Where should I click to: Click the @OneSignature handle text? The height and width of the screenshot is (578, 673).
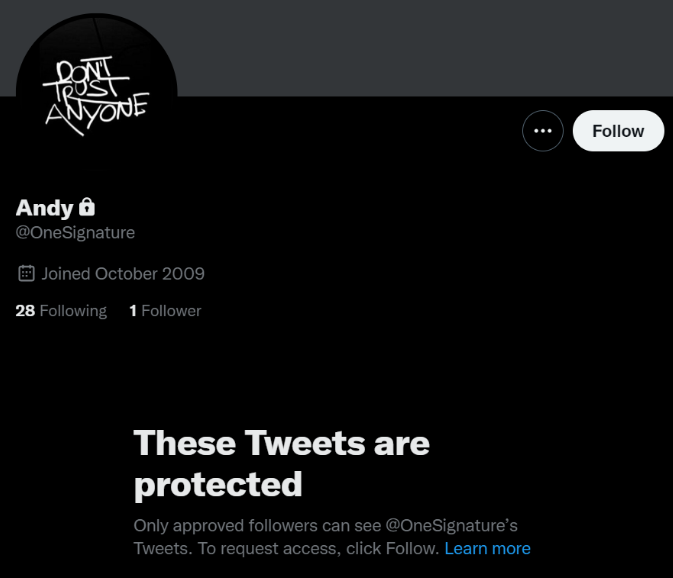[75, 233]
